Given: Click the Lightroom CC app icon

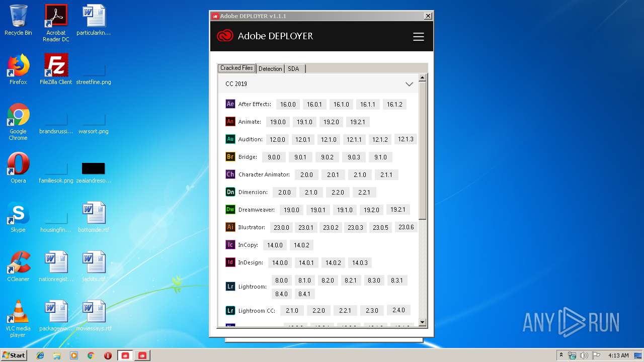Looking at the screenshot, I should point(230,311).
